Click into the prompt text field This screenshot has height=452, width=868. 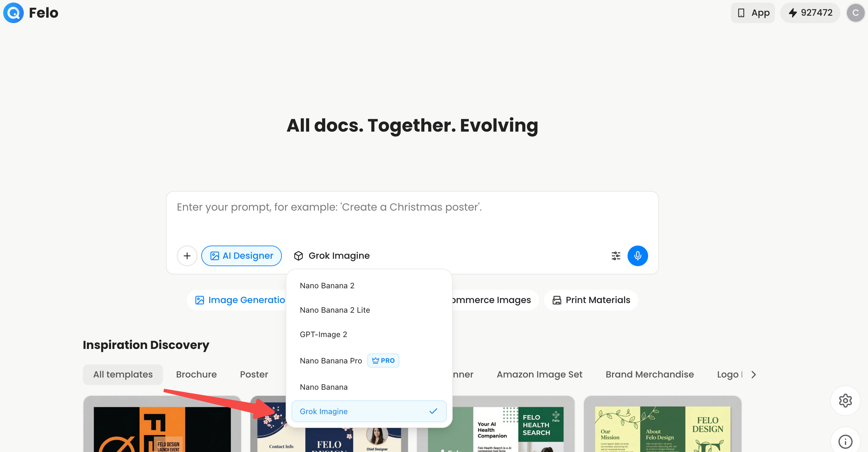click(412, 216)
